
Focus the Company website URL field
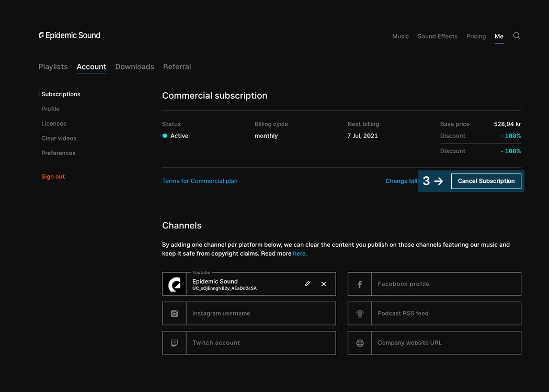pyautogui.click(x=445, y=343)
